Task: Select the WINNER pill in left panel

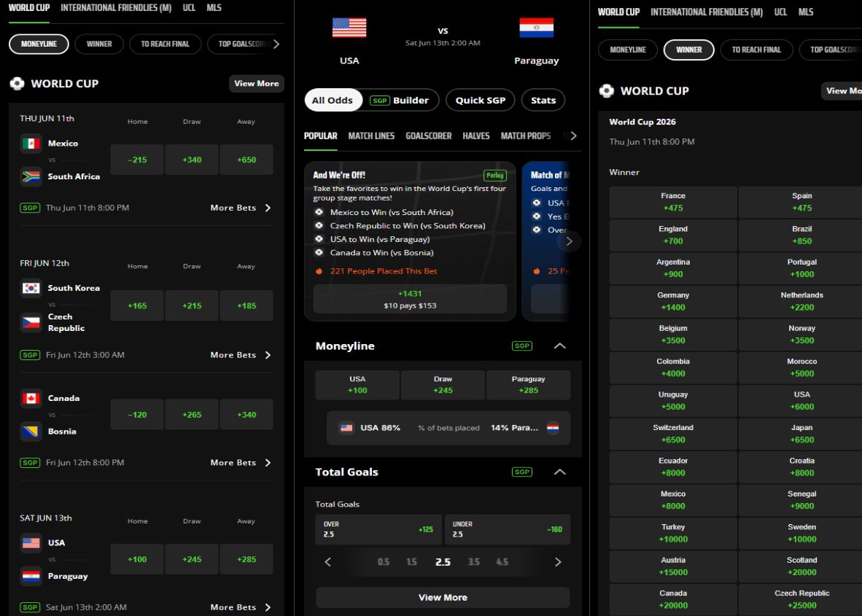Action: tap(99, 44)
